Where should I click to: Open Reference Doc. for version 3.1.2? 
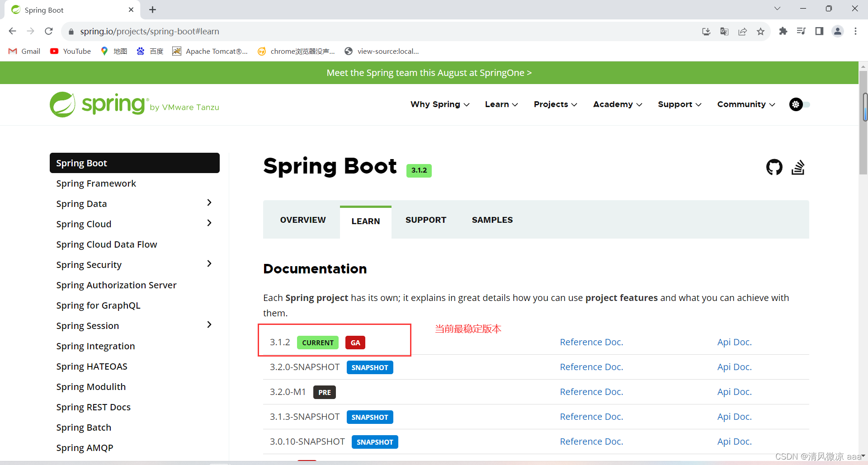click(591, 342)
